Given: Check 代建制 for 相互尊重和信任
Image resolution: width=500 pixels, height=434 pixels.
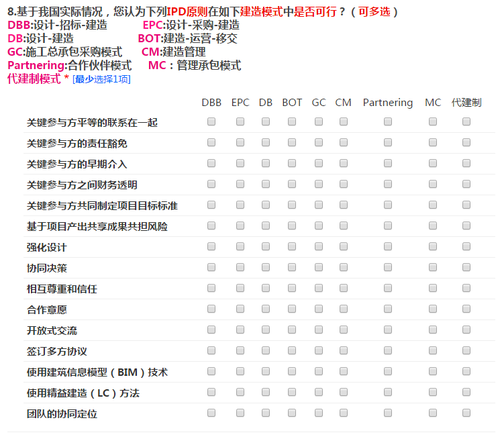Looking at the screenshot, I should tap(466, 288).
